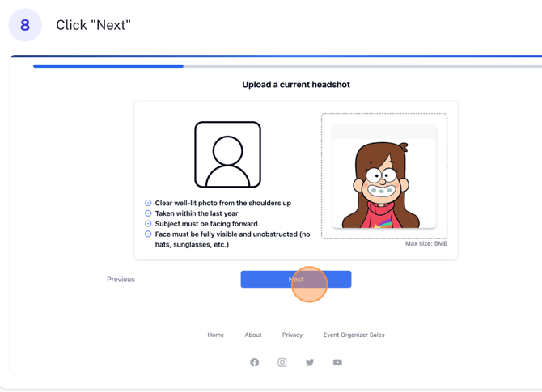This screenshot has height=392, width=542.
Task: Open the Event Organizer Sales link
Action: click(x=354, y=335)
